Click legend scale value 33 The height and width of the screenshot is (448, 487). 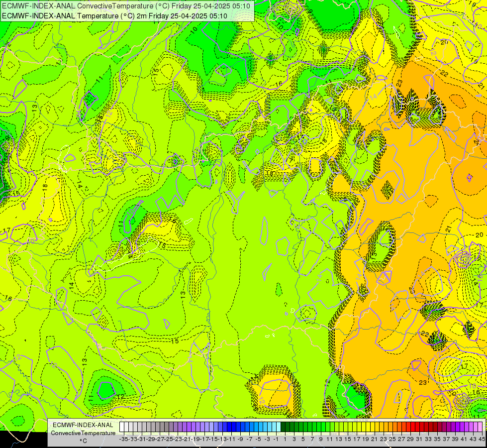(x=428, y=439)
